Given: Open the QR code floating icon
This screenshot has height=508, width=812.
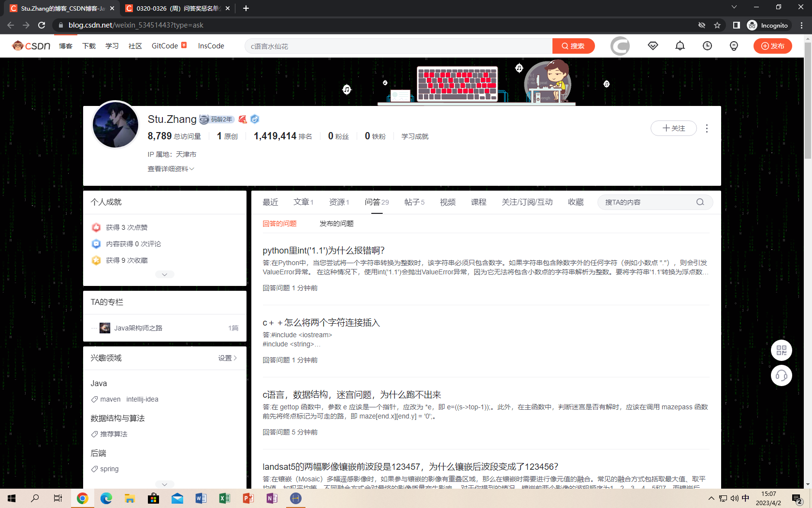Looking at the screenshot, I should [x=782, y=350].
